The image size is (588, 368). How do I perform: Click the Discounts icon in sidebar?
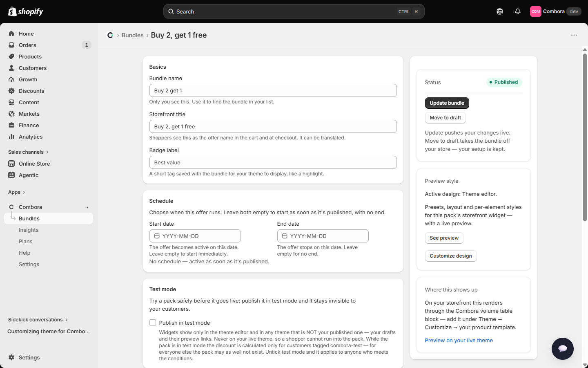pos(11,91)
